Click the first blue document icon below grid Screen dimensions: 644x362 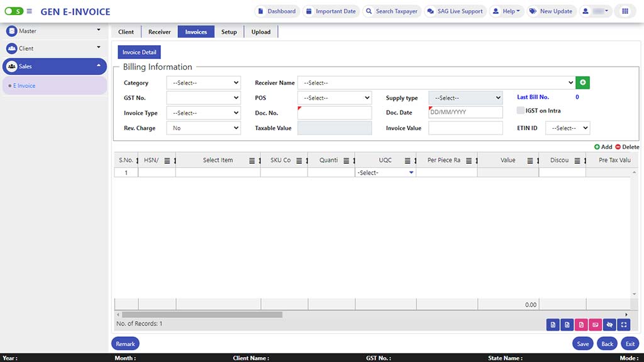(553, 324)
